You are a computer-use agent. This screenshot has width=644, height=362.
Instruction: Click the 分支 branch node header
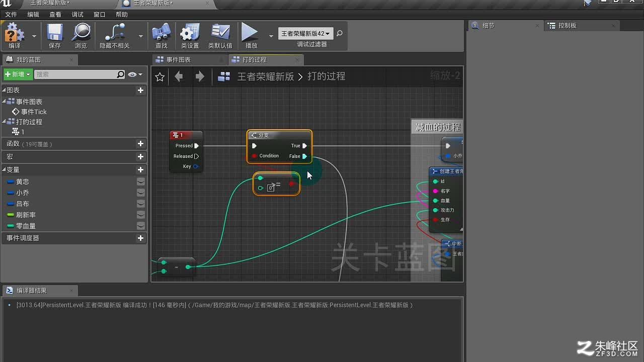279,135
